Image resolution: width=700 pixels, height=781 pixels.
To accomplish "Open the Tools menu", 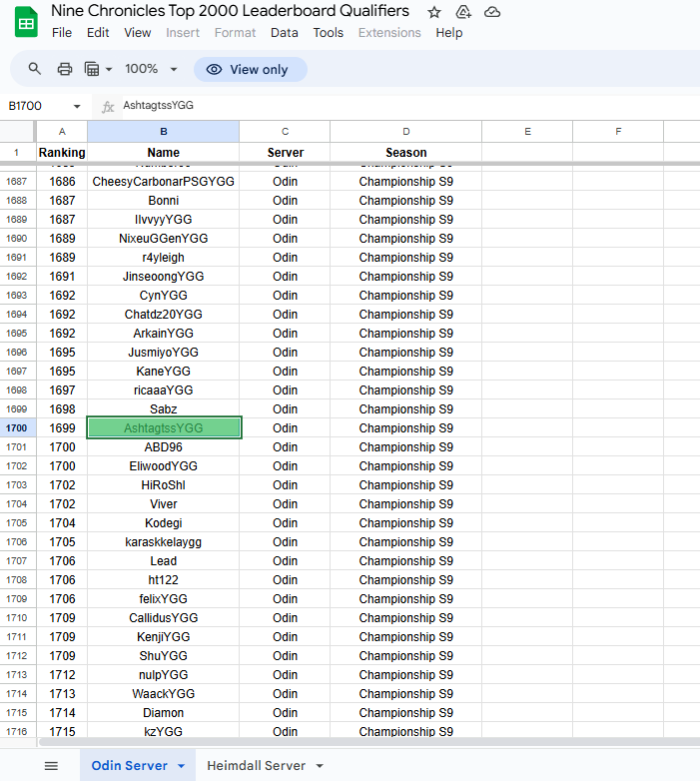I will click(x=329, y=33).
